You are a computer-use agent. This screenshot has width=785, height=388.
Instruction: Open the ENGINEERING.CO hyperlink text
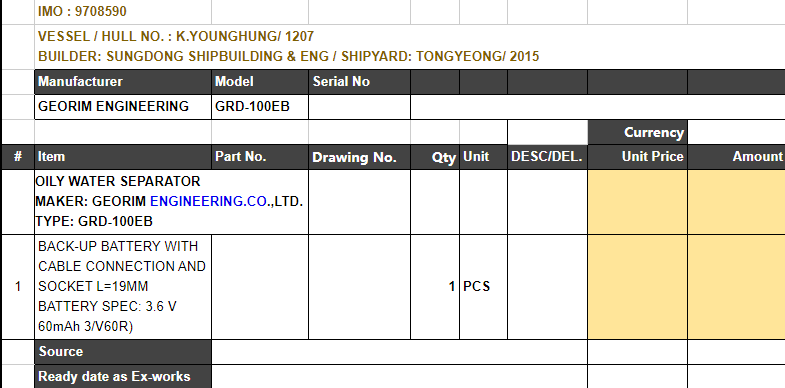(x=209, y=201)
